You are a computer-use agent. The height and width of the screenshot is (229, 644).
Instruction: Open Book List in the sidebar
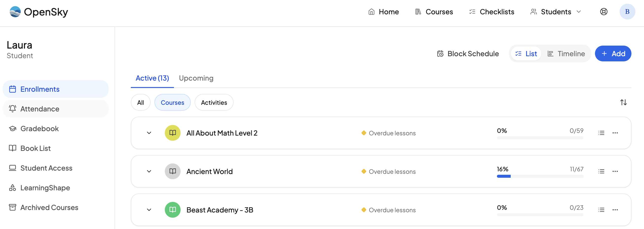click(55, 148)
